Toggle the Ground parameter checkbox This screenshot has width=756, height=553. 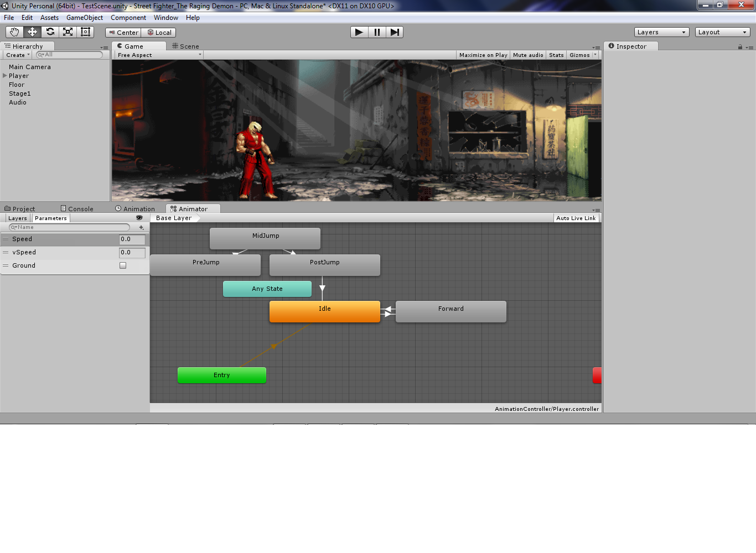pos(123,265)
